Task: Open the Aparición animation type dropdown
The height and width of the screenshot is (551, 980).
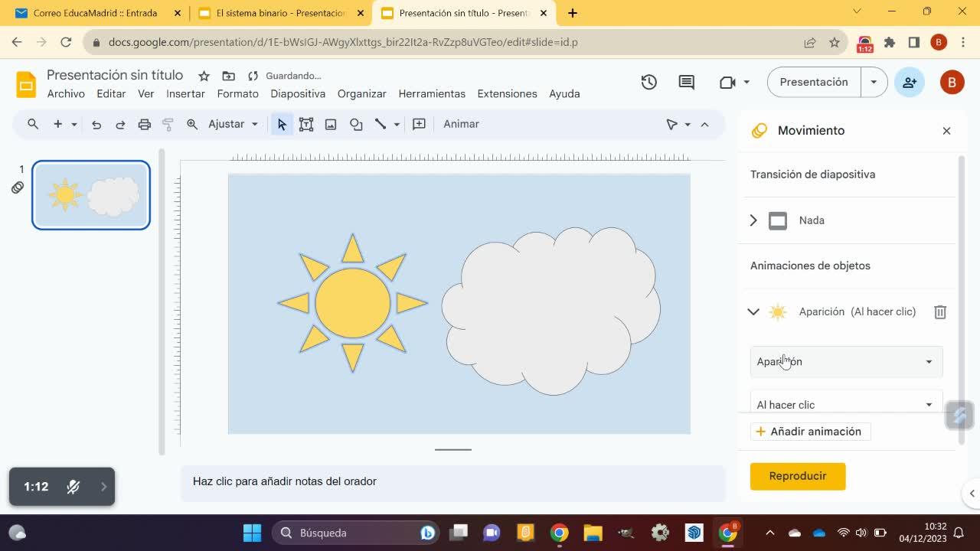Action: [x=845, y=361]
